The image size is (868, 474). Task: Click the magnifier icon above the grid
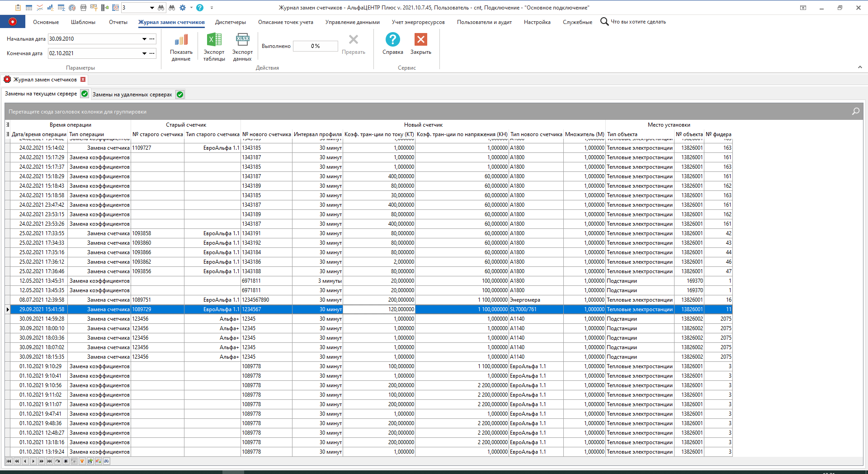[x=855, y=111]
